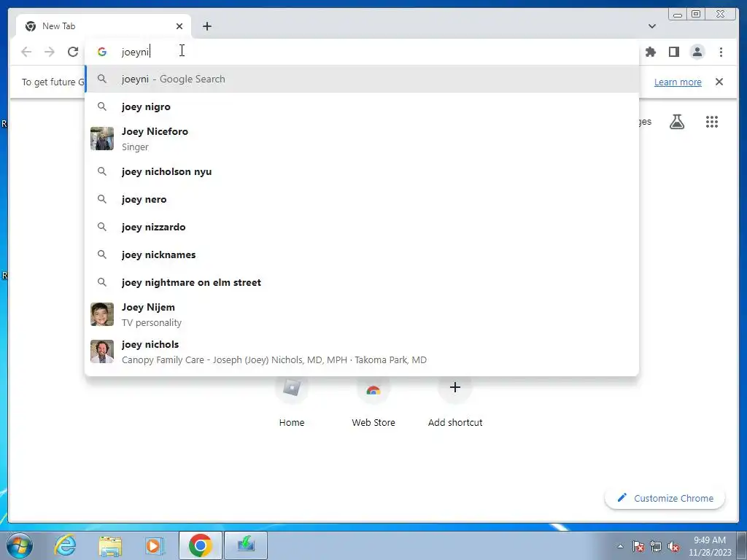Click the Chrome taskbar button
Viewport: 747px width, 560px height.
click(200, 545)
